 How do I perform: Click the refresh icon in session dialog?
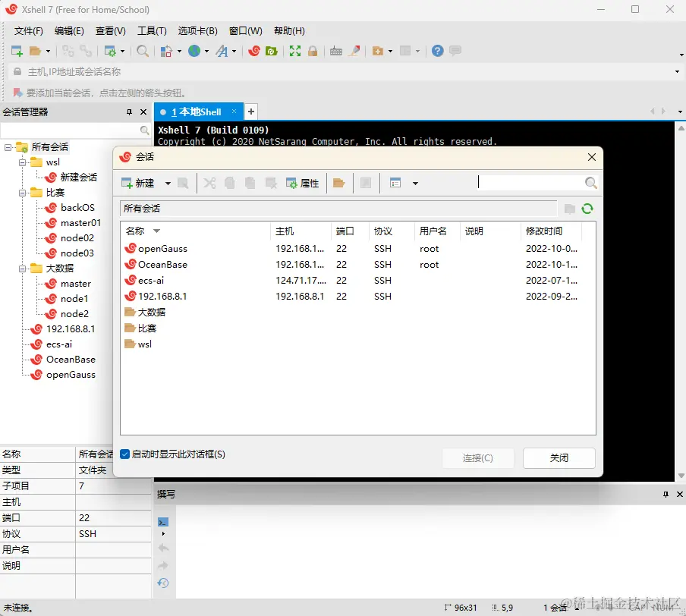[x=587, y=209]
